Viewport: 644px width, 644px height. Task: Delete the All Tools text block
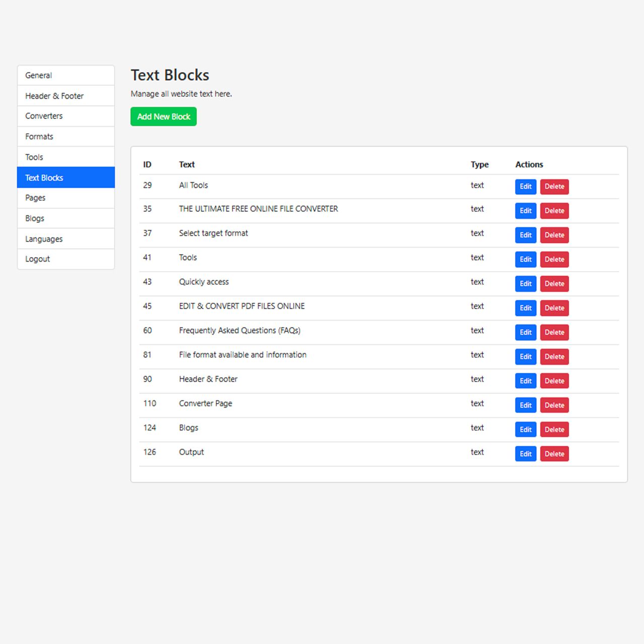554,187
